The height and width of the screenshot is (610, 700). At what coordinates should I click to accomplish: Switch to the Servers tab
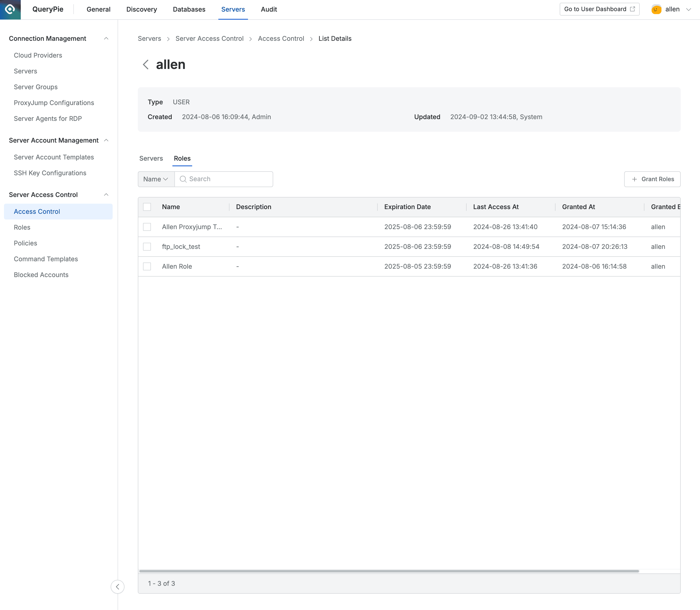(x=151, y=158)
